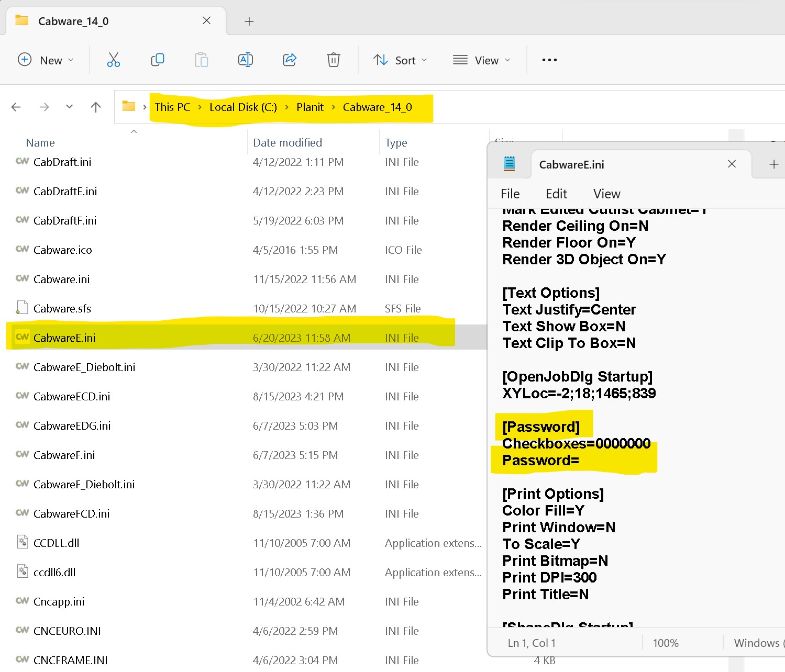Sort by the Type column header

click(396, 143)
